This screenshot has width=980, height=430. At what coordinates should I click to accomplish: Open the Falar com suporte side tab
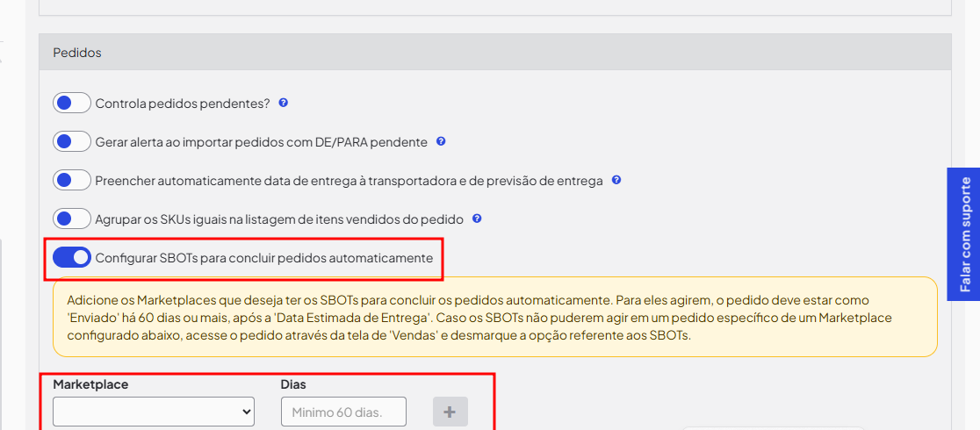coord(964,234)
